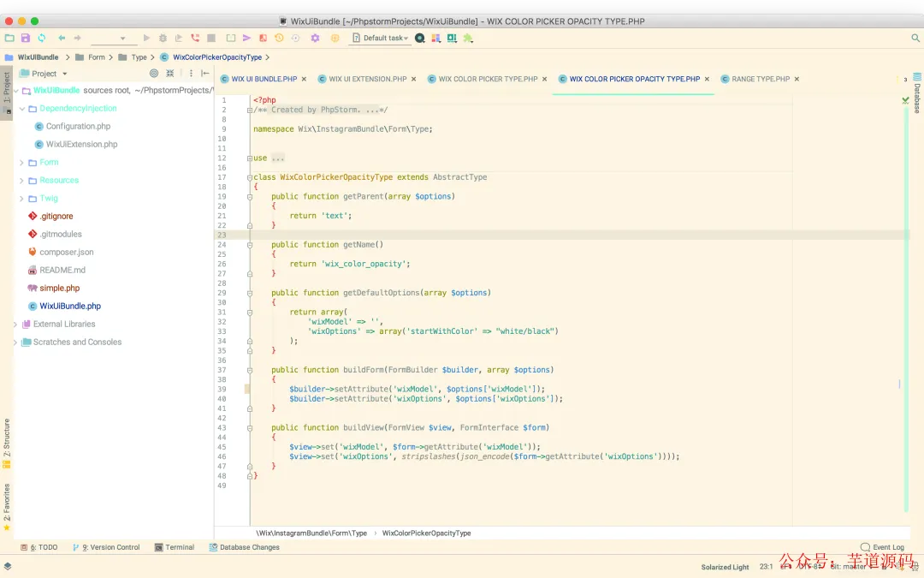Switch to WIX UI EXTENSION.PHP tab

tap(367, 79)
